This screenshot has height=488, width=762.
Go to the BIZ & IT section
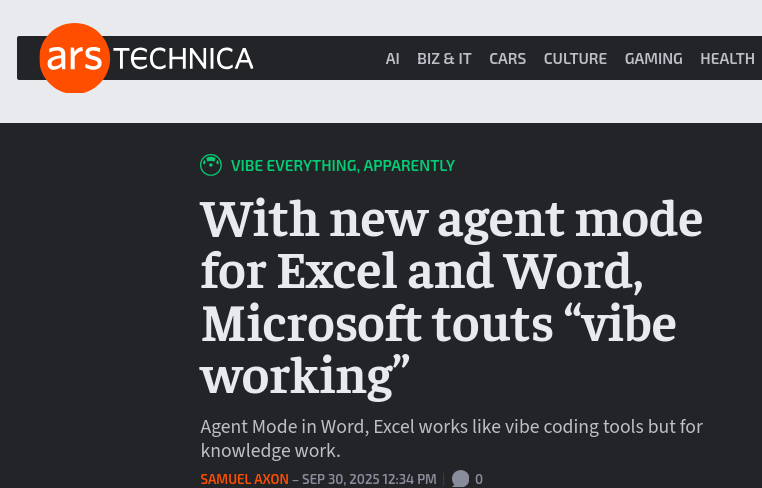tap(444, 59)
